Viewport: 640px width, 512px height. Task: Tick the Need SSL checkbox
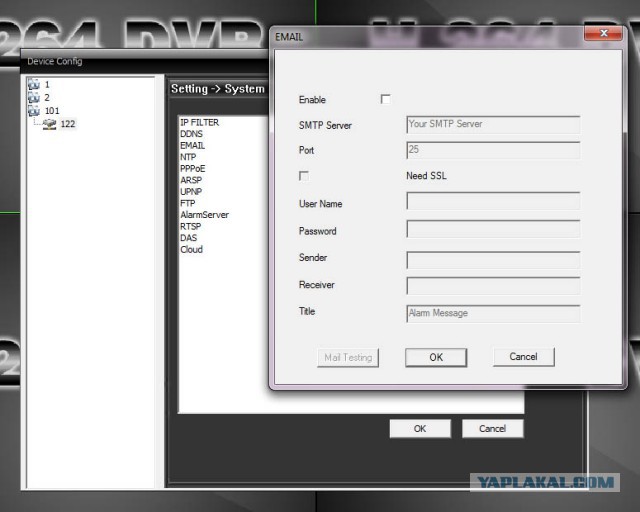pos(304,176)
